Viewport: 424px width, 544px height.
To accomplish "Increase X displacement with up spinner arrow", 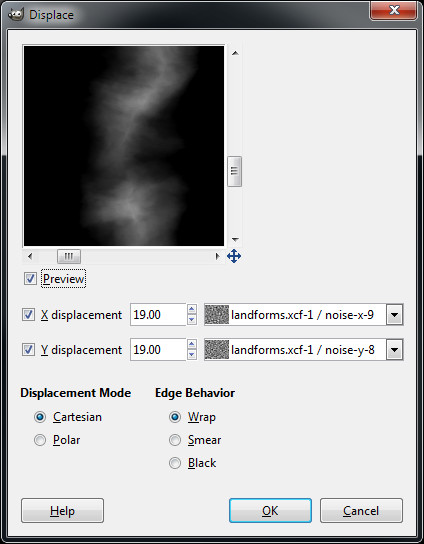I will pyautogui.click(x=192, y=309).
